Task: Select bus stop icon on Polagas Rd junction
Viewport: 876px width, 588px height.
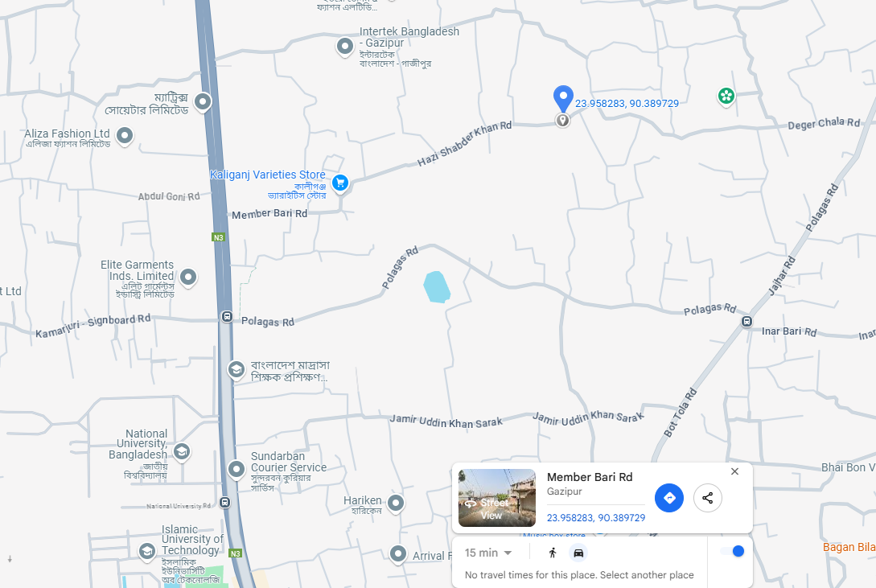Action: (227, 317)
